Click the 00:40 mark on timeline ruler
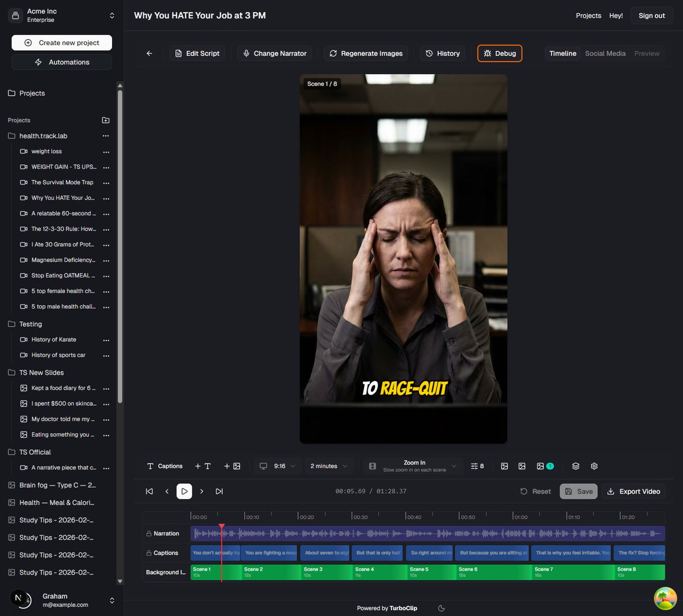683x616 pixels. point(414,517)
